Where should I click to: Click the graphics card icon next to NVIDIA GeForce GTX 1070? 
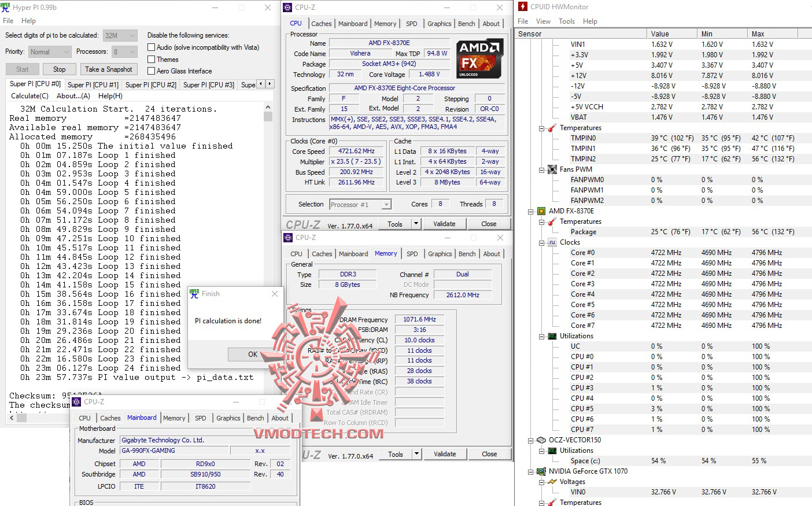pos(541,471)
